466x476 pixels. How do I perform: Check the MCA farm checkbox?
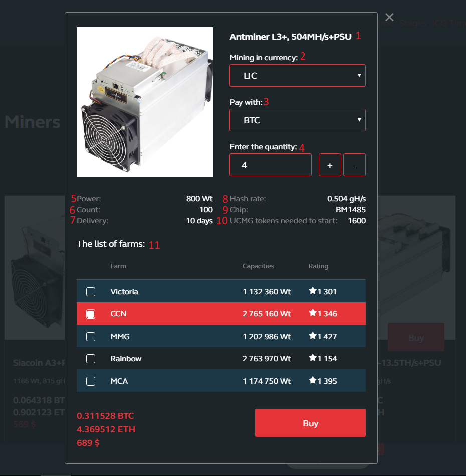[91, 381]
